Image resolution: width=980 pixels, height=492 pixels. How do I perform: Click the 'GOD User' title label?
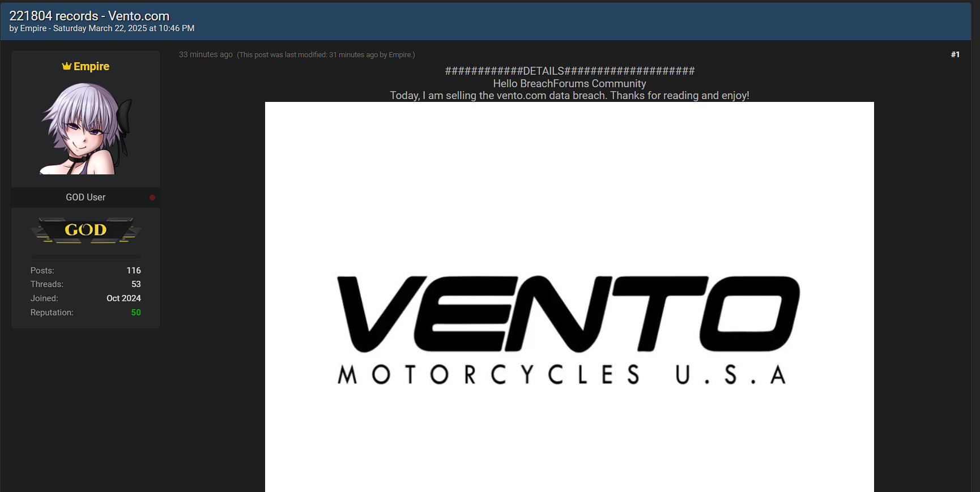(86, 197)
